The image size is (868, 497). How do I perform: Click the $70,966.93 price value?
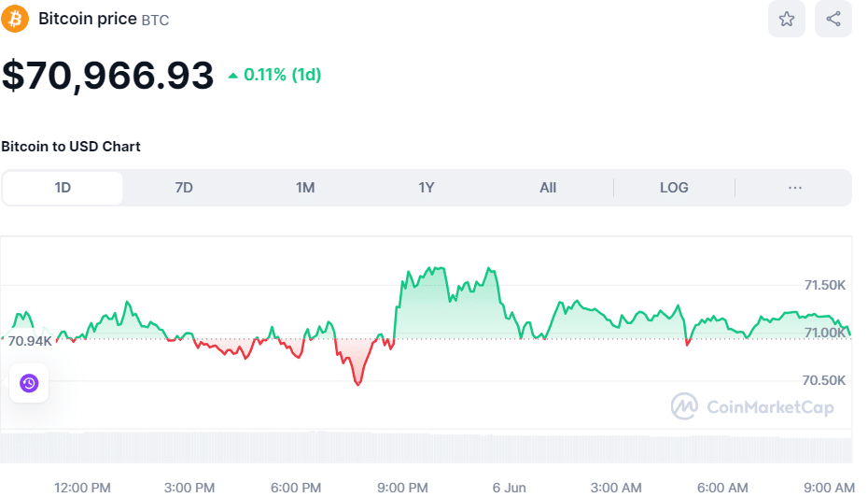coord(108,76)
